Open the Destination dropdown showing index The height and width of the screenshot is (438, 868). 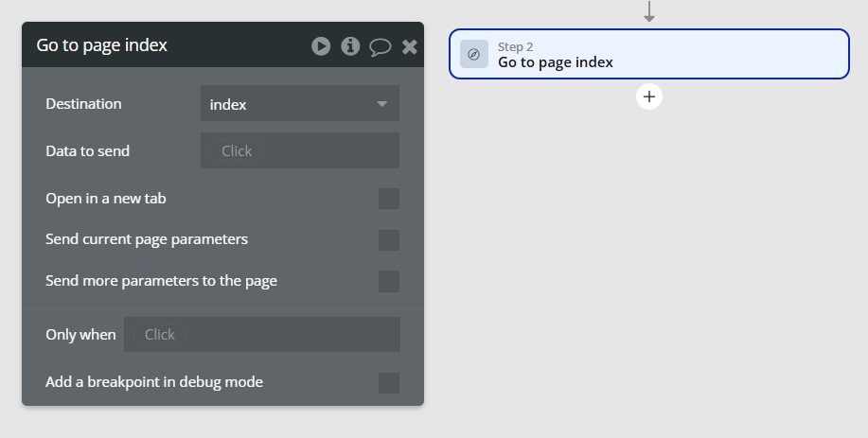coord(300,103)
